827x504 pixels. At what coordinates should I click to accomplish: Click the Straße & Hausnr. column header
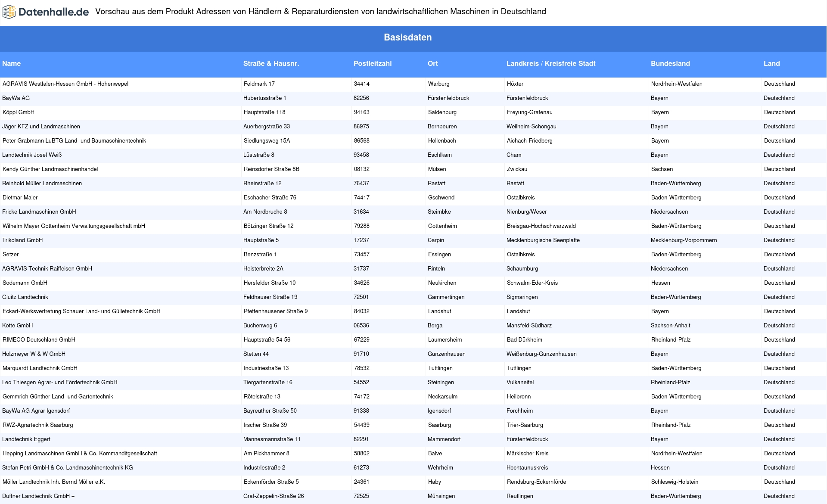[x=271, y=64]
